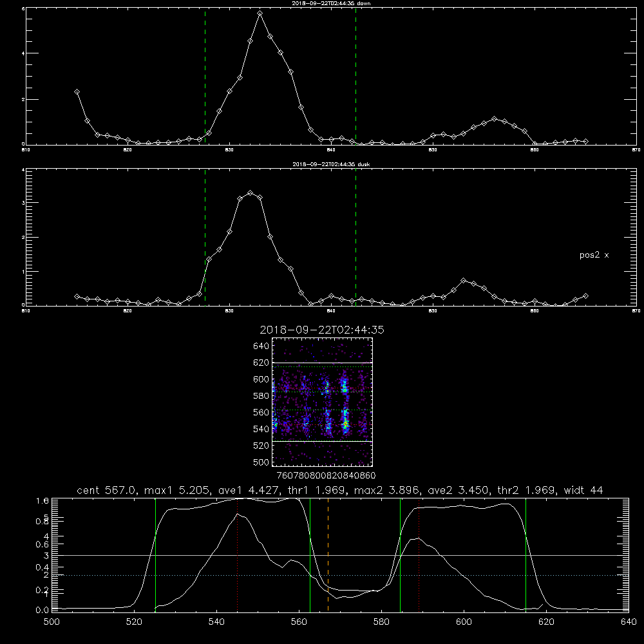Click "widt 44" at the stats line end
644x644 pixels.
583,490
